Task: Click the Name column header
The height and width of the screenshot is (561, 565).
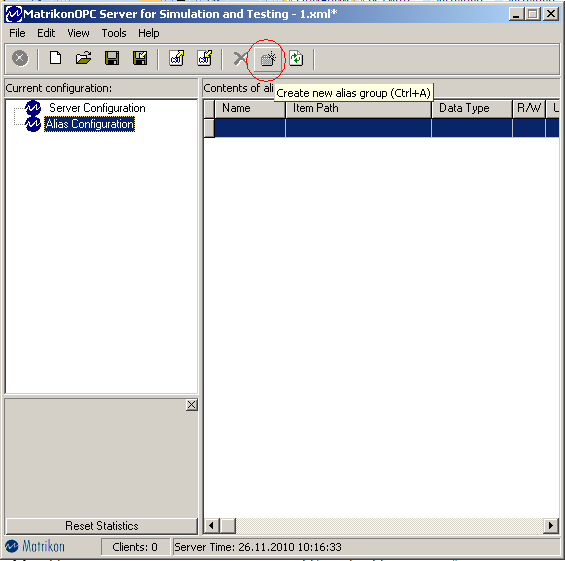Action: point(250,108)
